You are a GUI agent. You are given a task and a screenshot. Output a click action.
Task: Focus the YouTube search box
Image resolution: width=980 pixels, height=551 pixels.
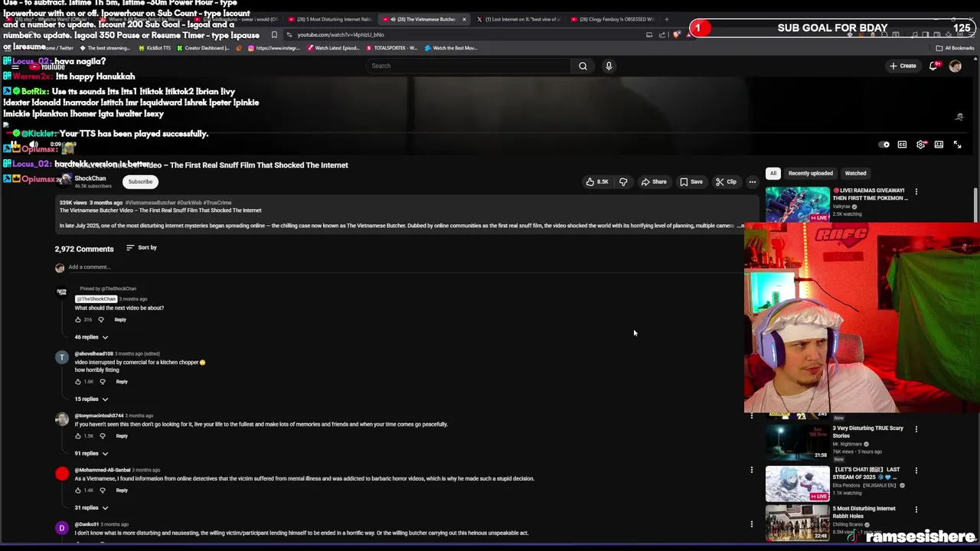469,66
